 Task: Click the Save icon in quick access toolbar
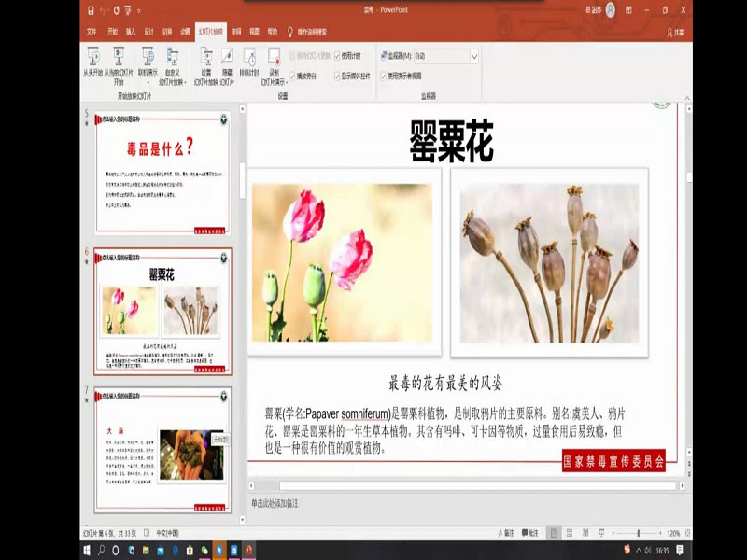coord(91,11)
